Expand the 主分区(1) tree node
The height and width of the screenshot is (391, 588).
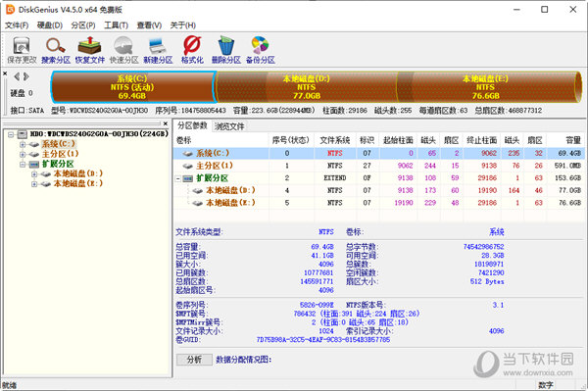(23, 154)
